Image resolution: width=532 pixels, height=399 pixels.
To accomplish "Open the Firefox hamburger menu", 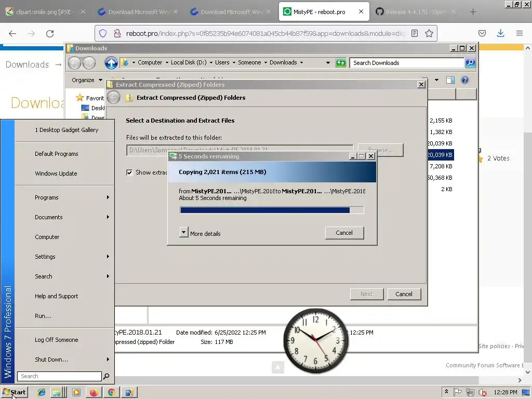I will pyautogui.click(x=519, y=33).
